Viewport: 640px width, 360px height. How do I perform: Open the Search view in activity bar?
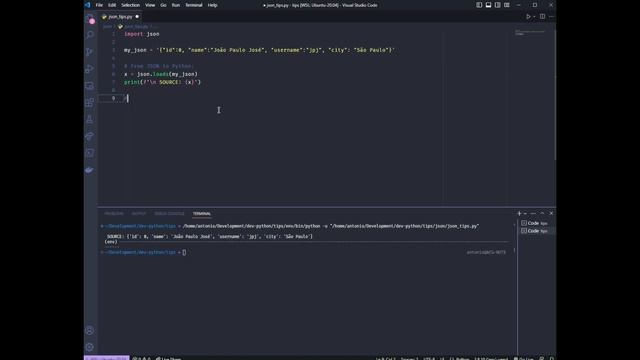tap(90, 35)
